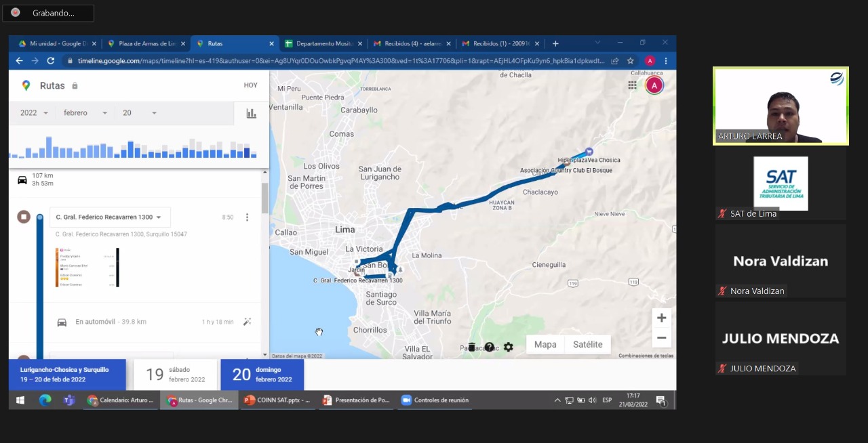Select the Nora Valdizan participant tile
This screenshot has width=868, height=443.
click(781, 261)
